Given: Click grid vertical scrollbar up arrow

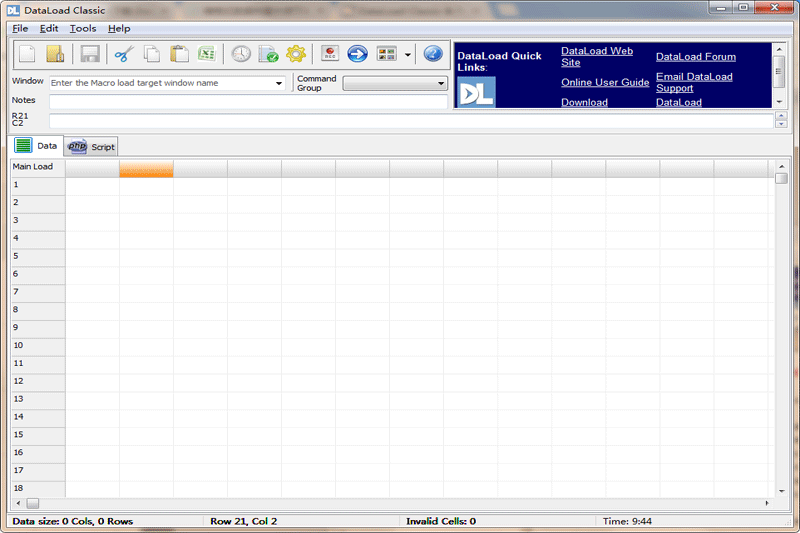Looking at the screenshot, I should [x=781, y=166].
